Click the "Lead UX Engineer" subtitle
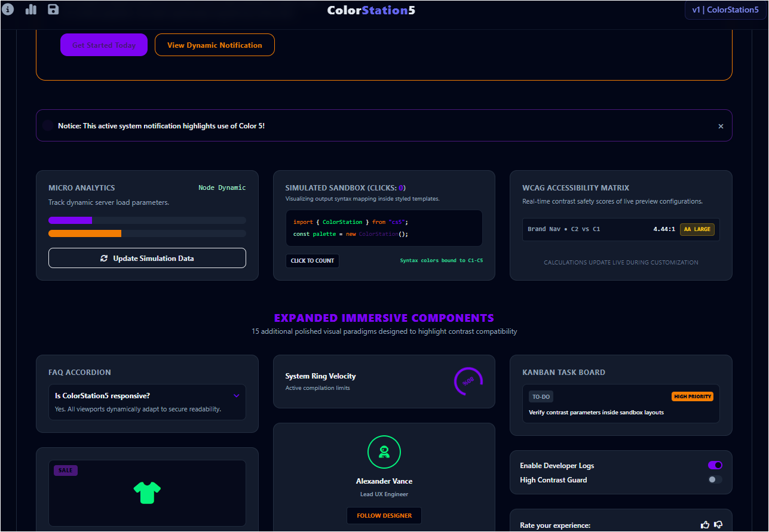 point(384,494)
